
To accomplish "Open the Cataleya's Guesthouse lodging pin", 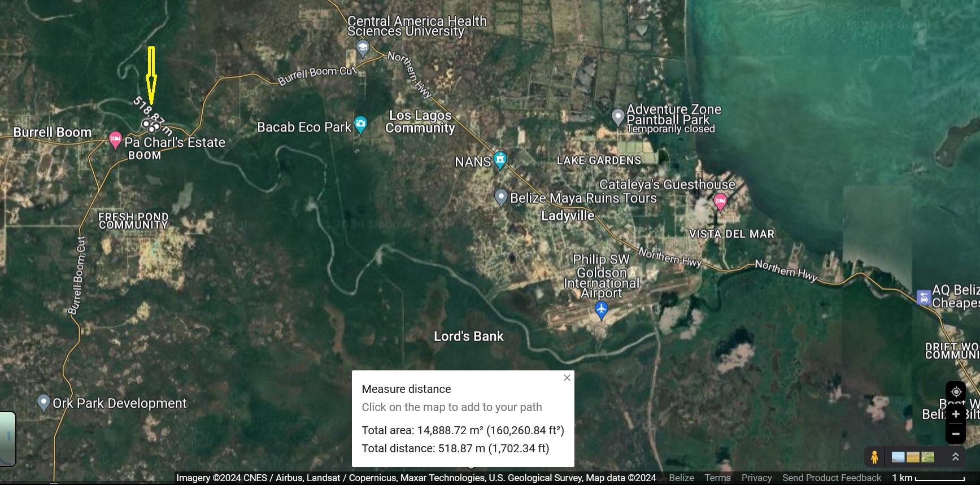I will click(x=720, y=202).
